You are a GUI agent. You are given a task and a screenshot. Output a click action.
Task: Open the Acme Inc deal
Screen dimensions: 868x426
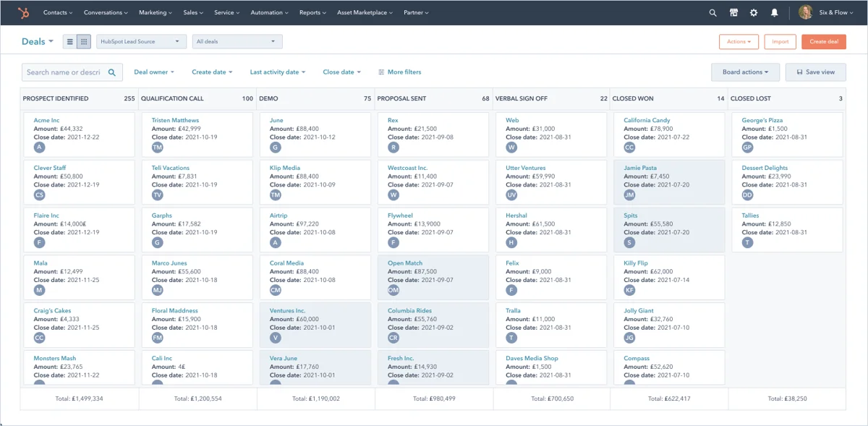tap(46, 121)
